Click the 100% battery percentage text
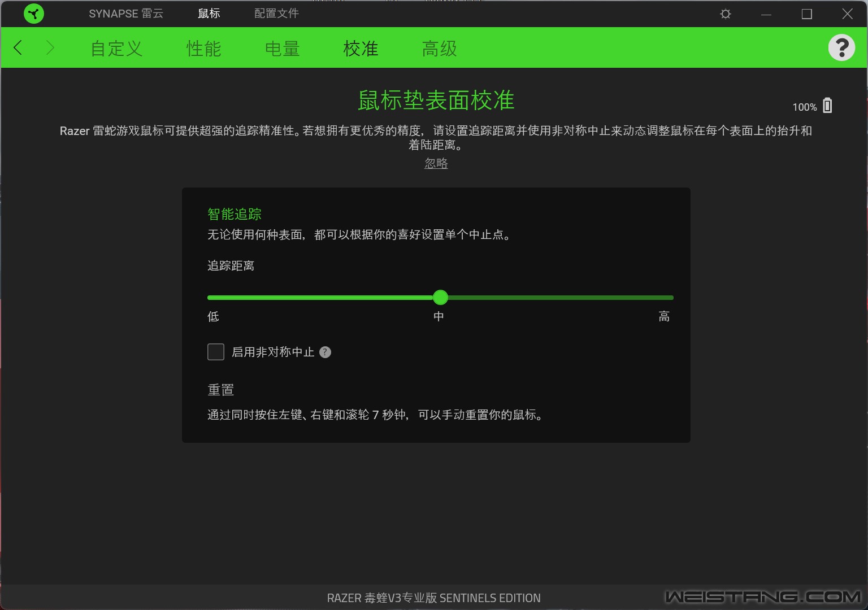The image size is (868, 610). [x=805, y=107]
